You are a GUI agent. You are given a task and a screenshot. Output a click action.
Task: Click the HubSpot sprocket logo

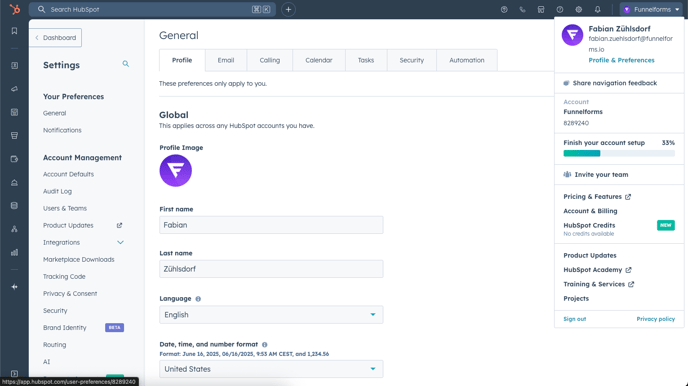(14, 9)
